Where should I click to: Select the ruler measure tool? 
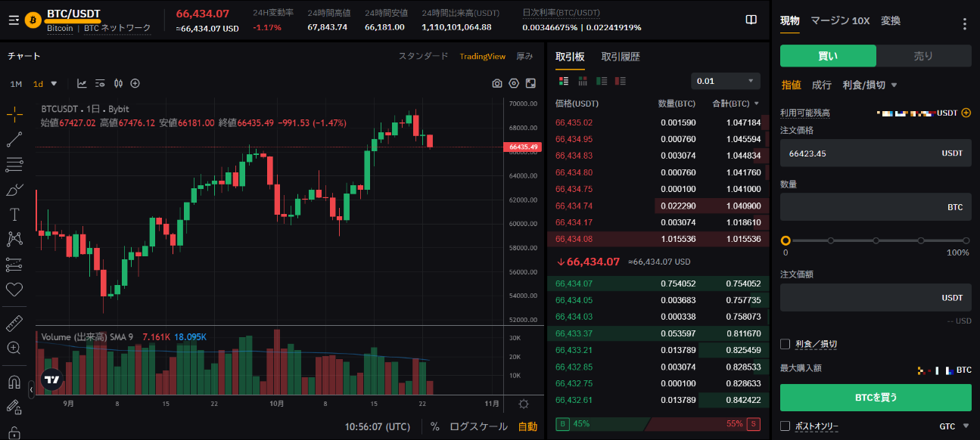[14, 324]
